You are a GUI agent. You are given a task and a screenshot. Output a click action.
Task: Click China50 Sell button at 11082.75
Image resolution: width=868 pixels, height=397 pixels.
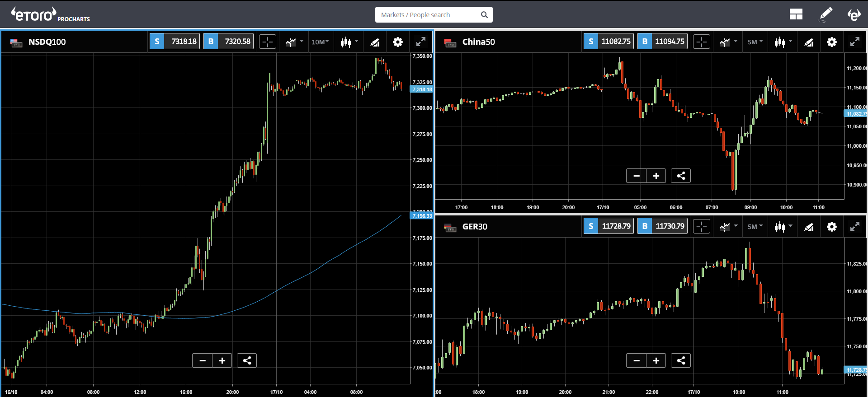pyautogui.click(x=609, y=42)
